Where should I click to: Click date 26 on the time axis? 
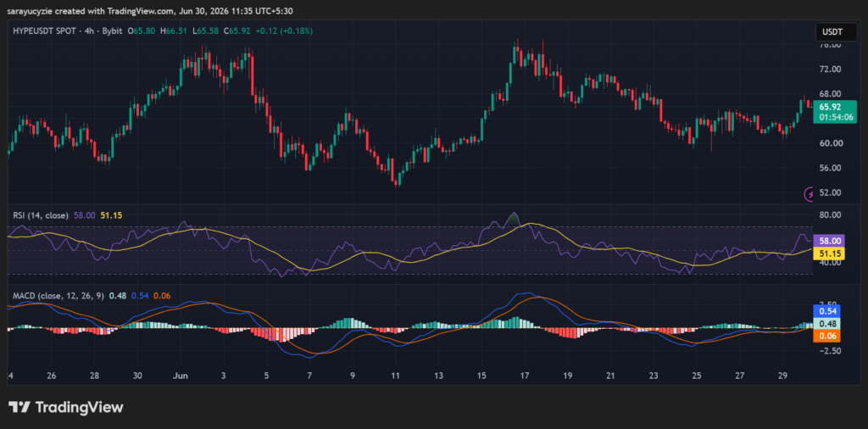tap(52, 376)
